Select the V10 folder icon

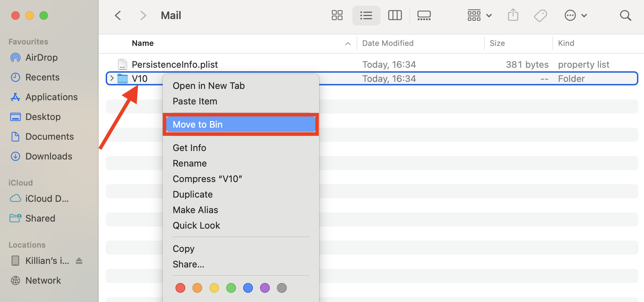(x=123, y=78)
